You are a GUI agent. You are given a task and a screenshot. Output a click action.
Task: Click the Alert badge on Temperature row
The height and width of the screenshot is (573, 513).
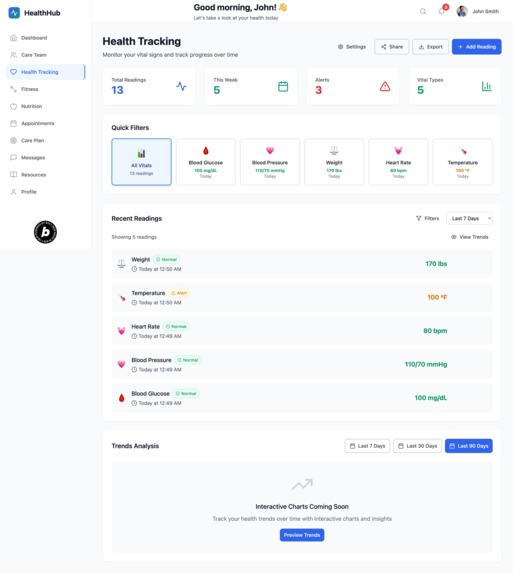click(179, 293)
